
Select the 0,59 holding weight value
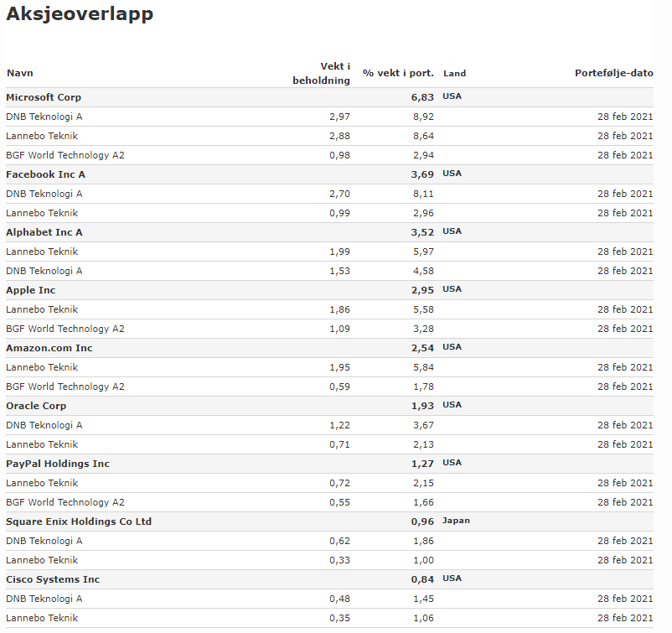(340, 387)
